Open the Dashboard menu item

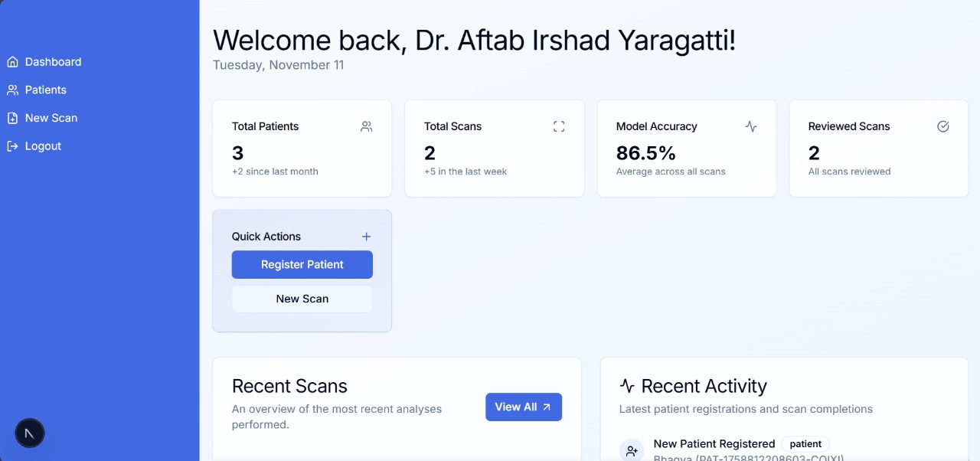click(53, 62)
